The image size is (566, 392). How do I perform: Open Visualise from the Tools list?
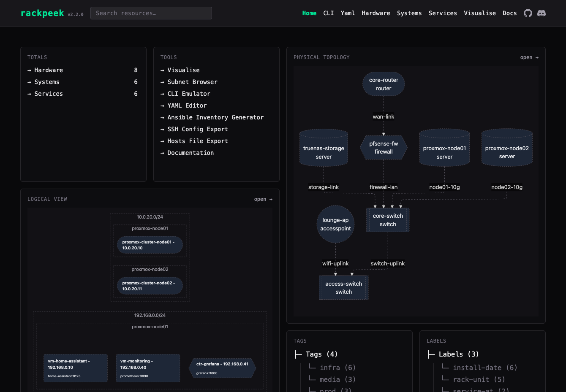click(180, 70)
